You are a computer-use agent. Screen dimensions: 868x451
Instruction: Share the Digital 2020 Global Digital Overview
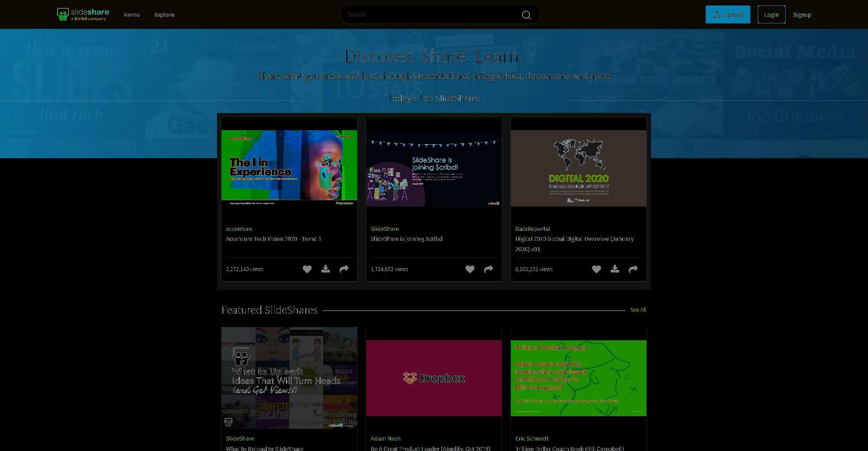(x=633, y=269)
